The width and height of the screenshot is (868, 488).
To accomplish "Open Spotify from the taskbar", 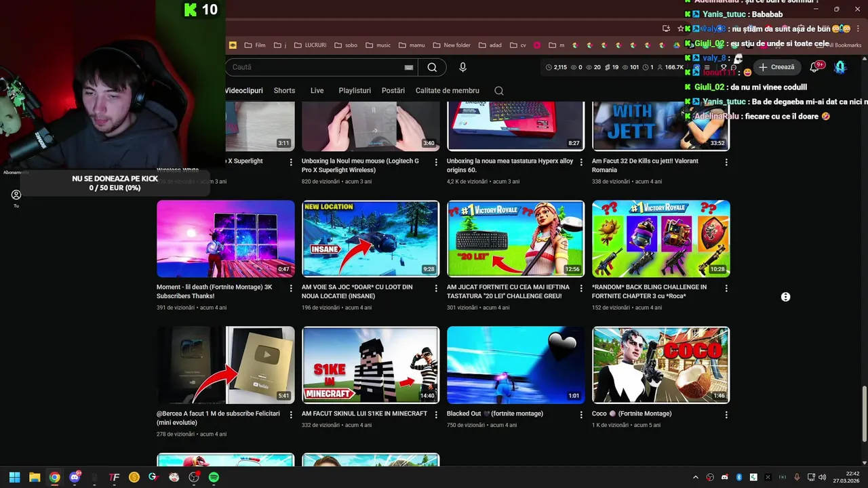I will point(214,477).
